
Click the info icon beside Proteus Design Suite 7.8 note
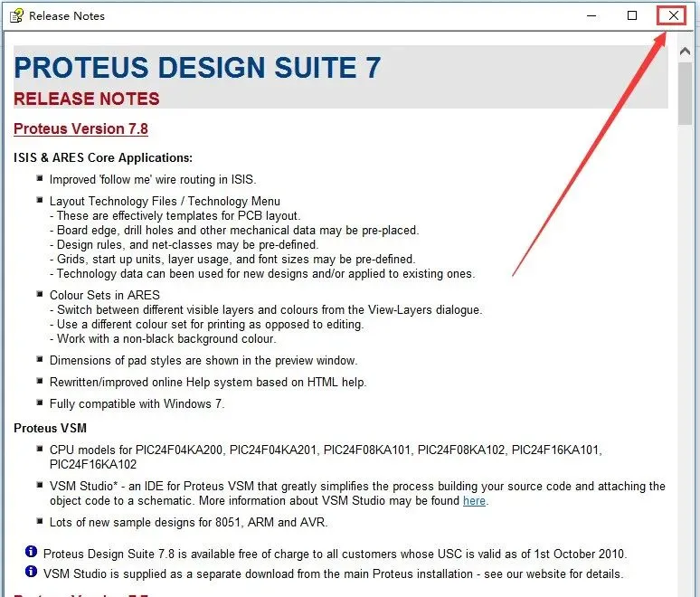pos(31,552)
